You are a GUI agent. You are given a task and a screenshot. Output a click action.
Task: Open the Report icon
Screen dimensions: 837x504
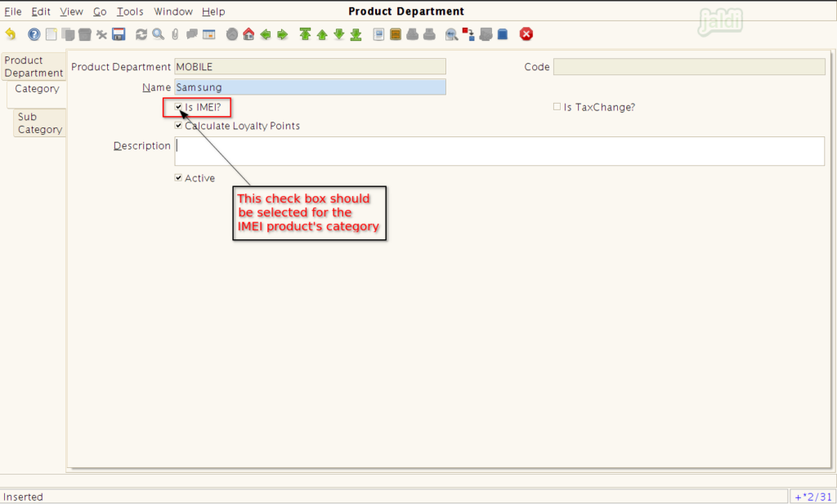click(x=378, y=34)
